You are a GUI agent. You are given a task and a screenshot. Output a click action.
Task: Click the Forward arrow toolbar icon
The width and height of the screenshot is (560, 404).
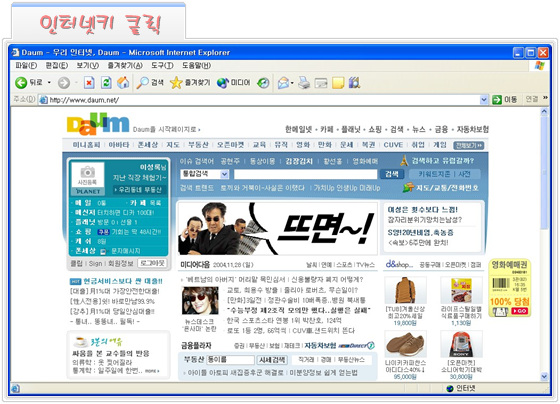coord(64,83)
